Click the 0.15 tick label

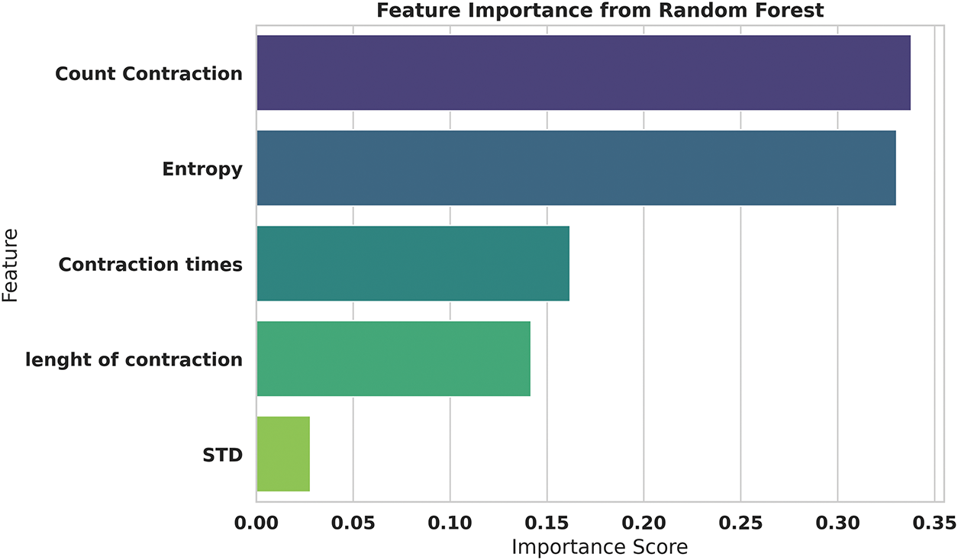547,524
